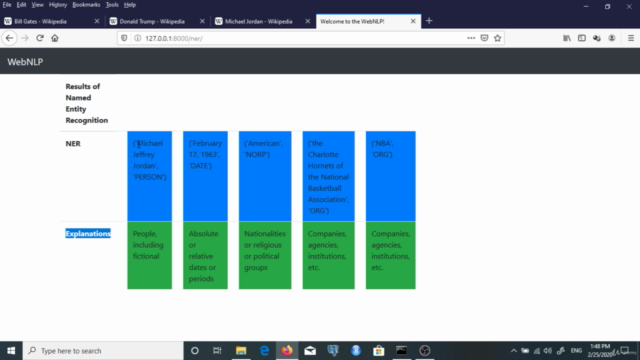Open the Help menu

pos(130,5)
